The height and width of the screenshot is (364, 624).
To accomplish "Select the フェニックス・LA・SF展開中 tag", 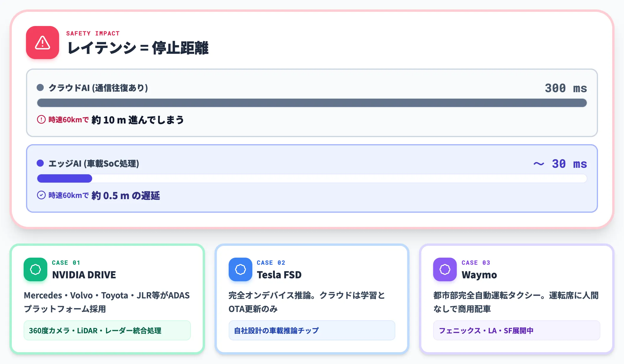I will tap(516, 330).
